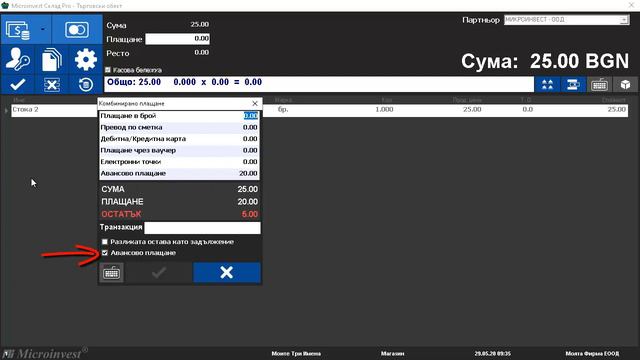Click the barcode scanner icon on the toolbar
640x360 pixels.
coord(573,84)
